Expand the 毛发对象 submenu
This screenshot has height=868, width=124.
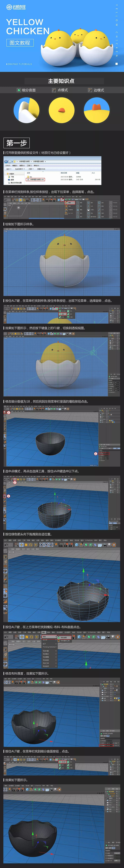pyautogui.click(x=49, y=651)
